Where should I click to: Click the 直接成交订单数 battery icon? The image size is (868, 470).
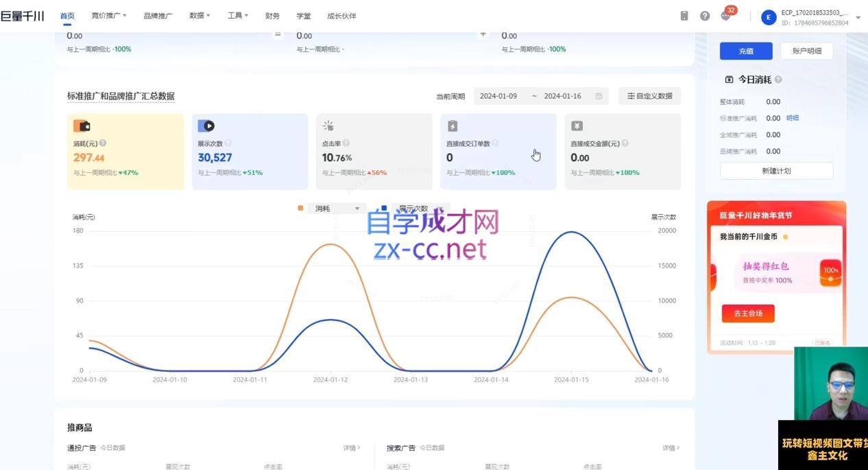[451, 126]
